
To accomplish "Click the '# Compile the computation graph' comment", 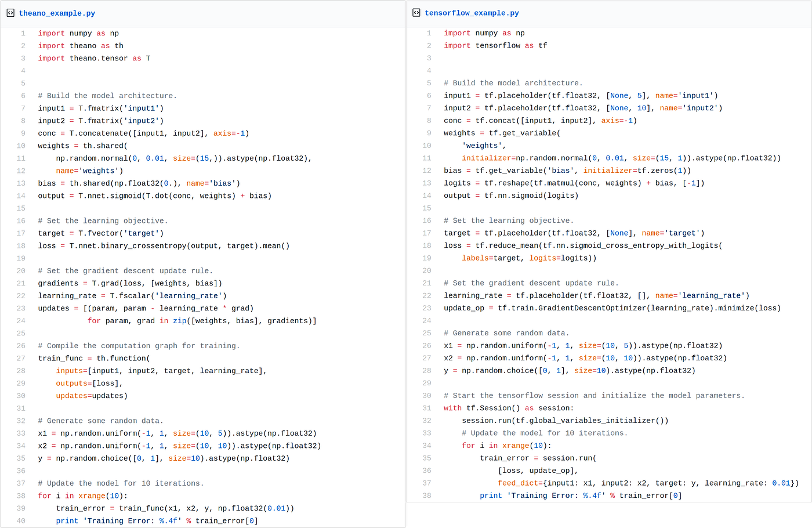I will 139,346.
